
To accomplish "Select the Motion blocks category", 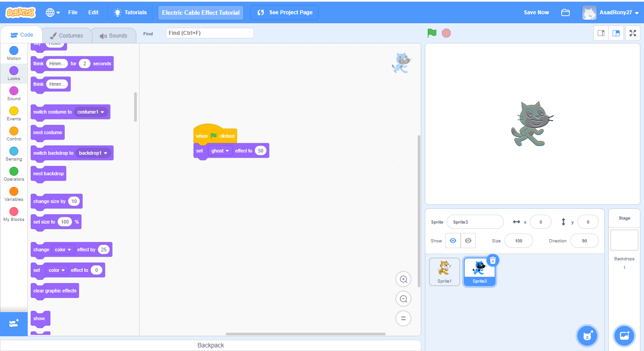I will pos(13,55).
